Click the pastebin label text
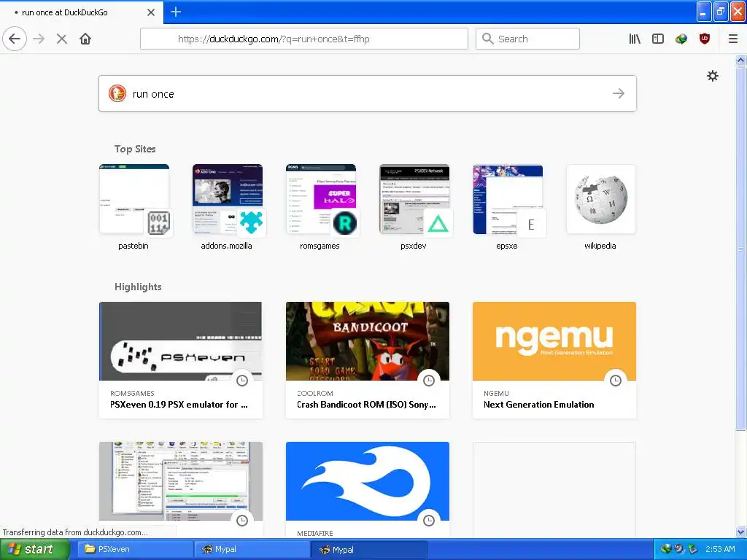747x560 pixels. 133,246
